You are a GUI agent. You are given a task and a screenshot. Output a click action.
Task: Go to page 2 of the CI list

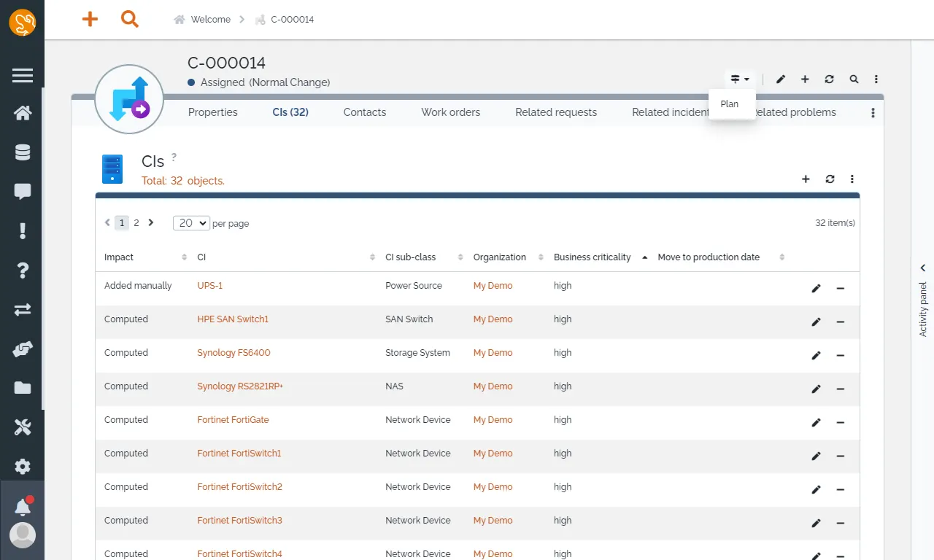(136, 223)
